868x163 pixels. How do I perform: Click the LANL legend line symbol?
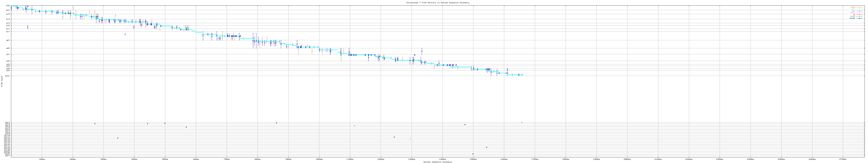click(859, 9)
